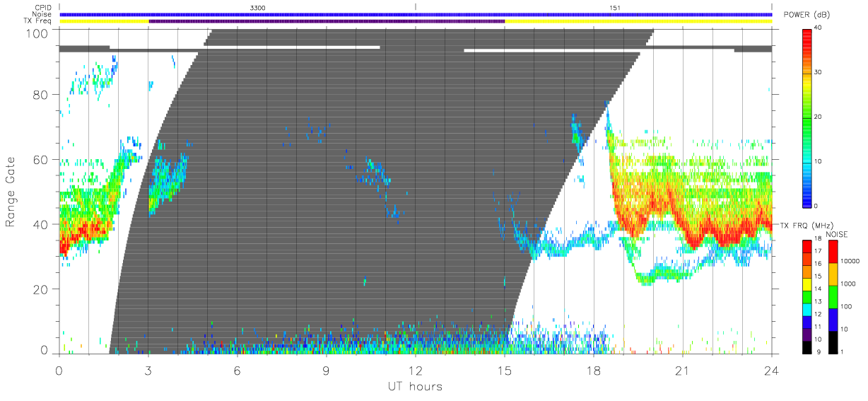Click the purple segment of TX Freq bar
The width and height of the screenshot is (868, 401).
[327, 21]
